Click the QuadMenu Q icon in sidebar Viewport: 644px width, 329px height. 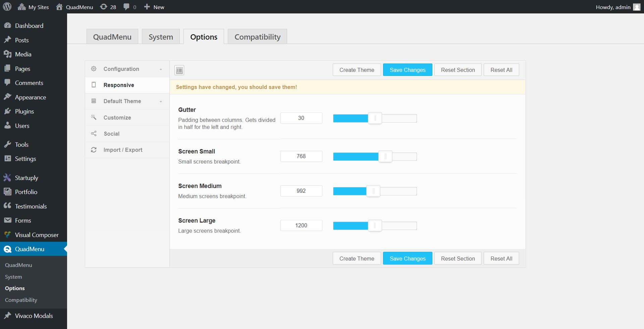(x=7, y=249)
